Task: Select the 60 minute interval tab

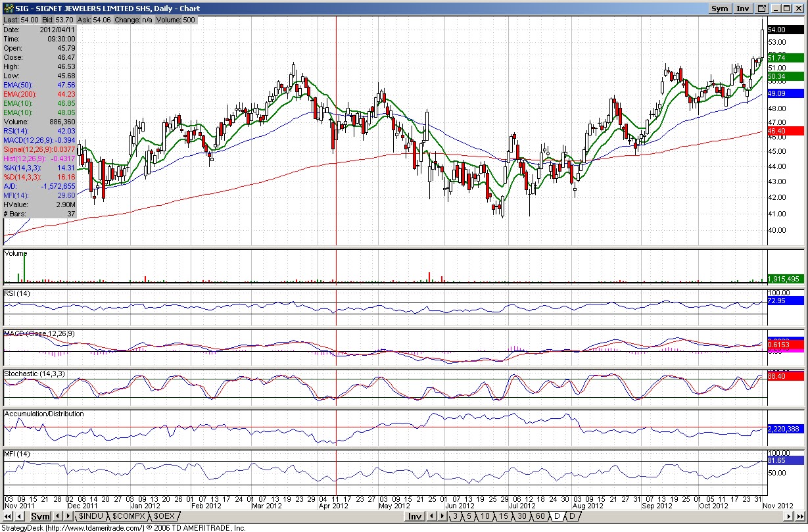Action: (540, 516)
